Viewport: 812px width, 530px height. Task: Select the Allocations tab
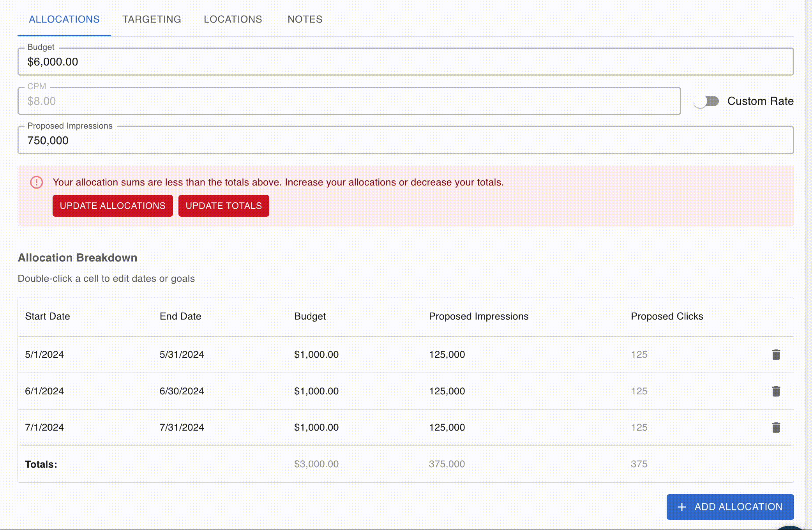point(64,19)
